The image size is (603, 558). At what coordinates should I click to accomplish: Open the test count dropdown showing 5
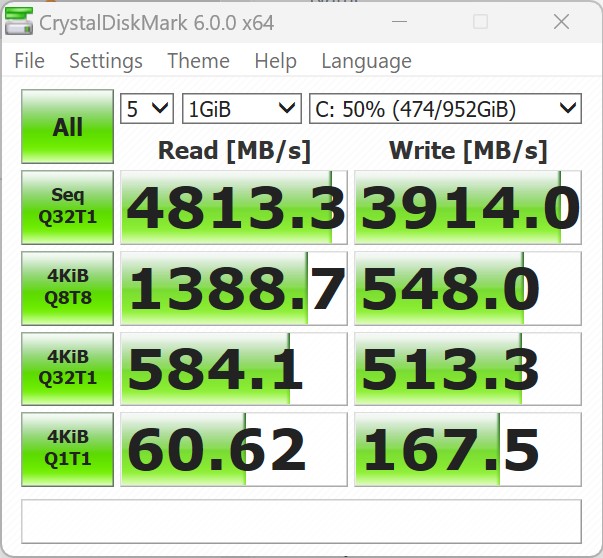[x=147, y=109]
